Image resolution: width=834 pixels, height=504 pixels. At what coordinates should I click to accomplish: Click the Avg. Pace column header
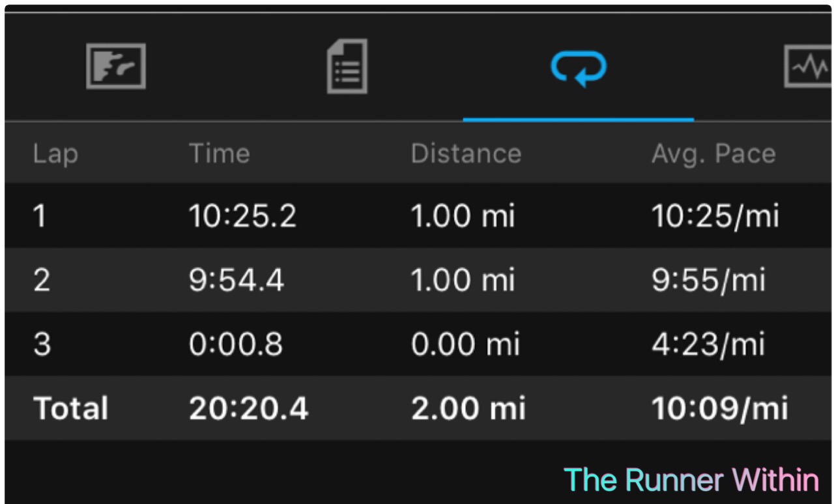(x=713, y=154)
